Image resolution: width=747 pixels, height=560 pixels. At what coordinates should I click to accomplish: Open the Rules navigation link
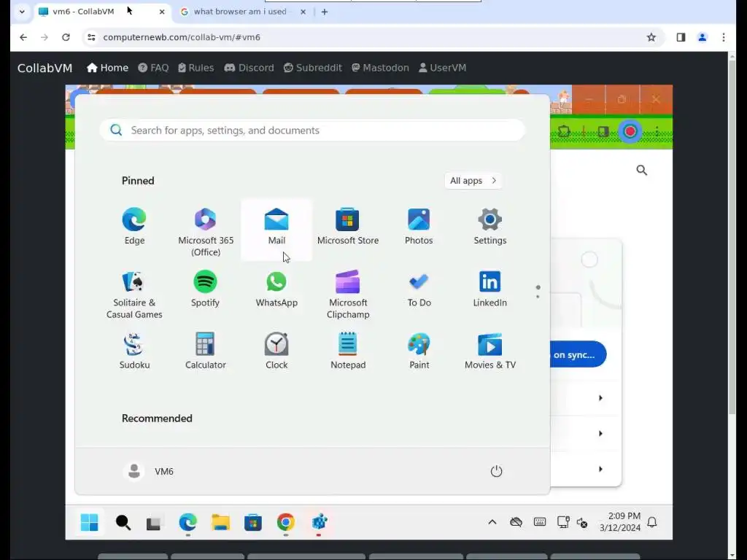196,68
